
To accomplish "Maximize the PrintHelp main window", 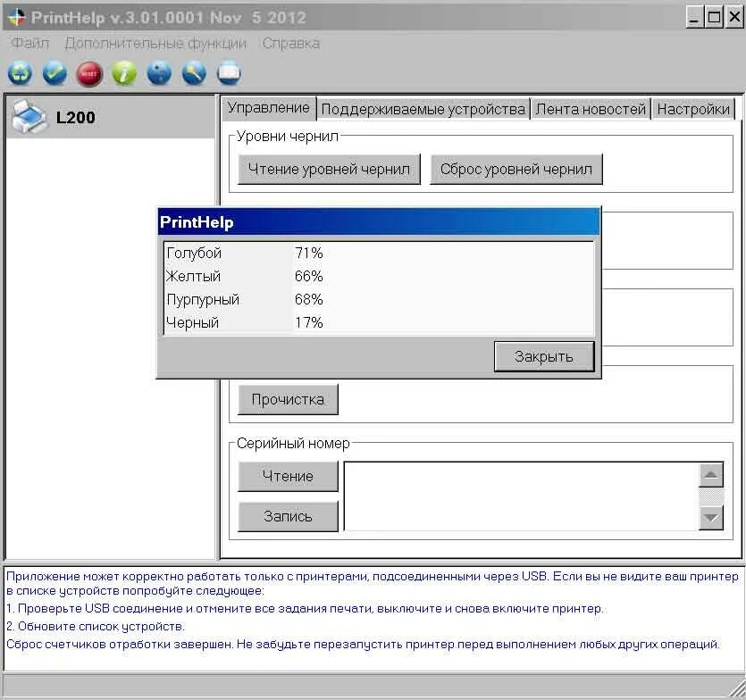I will click(x=714, y=18).
